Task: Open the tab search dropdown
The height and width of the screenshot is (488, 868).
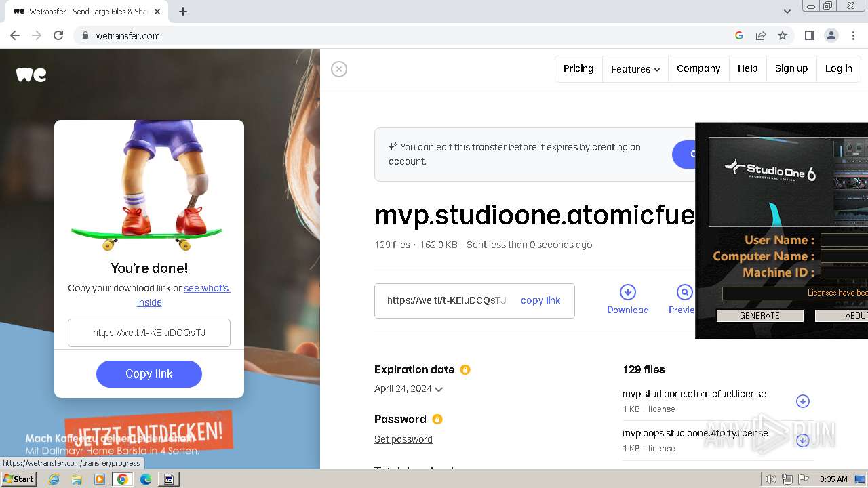Action: point(787,12)
